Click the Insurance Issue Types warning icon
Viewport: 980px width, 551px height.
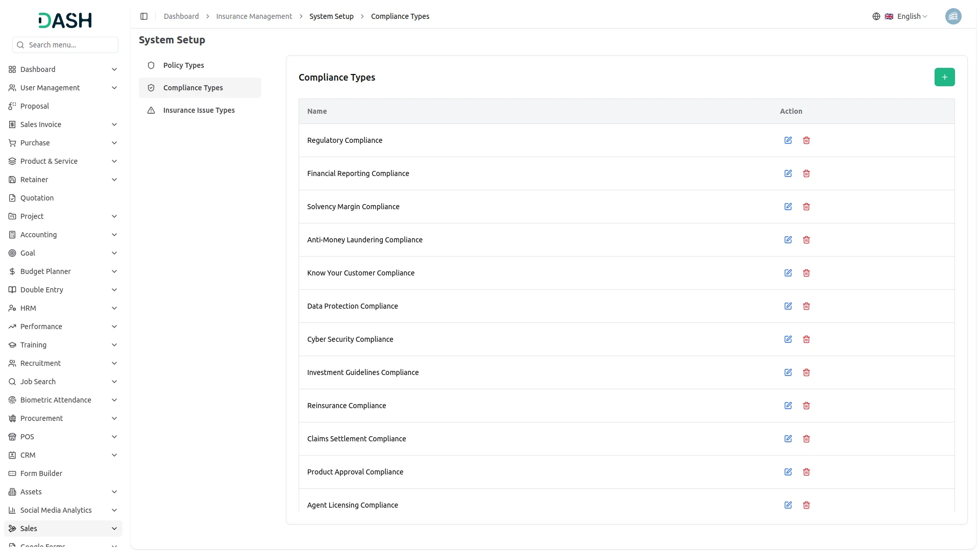click(x=151, y=110)
